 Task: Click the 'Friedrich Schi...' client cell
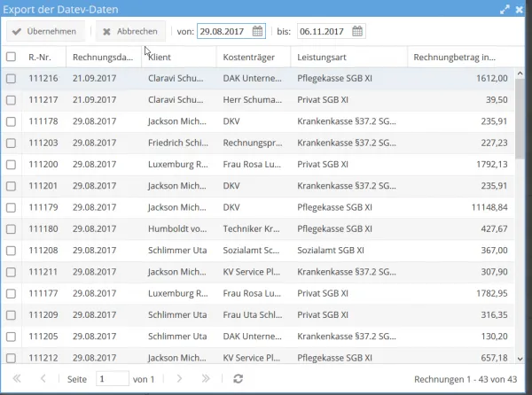point(178,143)
